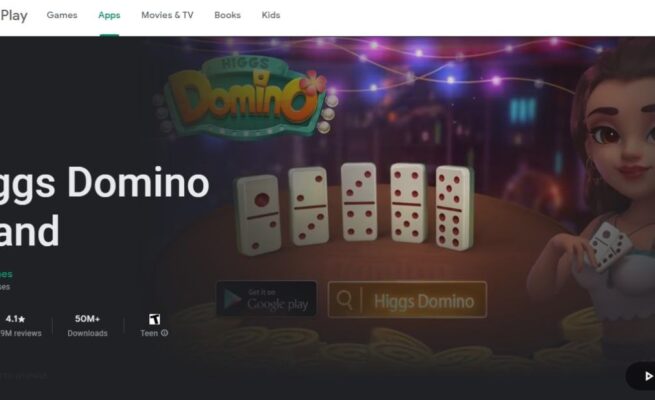Open the Kids tab
The image size is (655, 400).
click(x=271, y=15)
